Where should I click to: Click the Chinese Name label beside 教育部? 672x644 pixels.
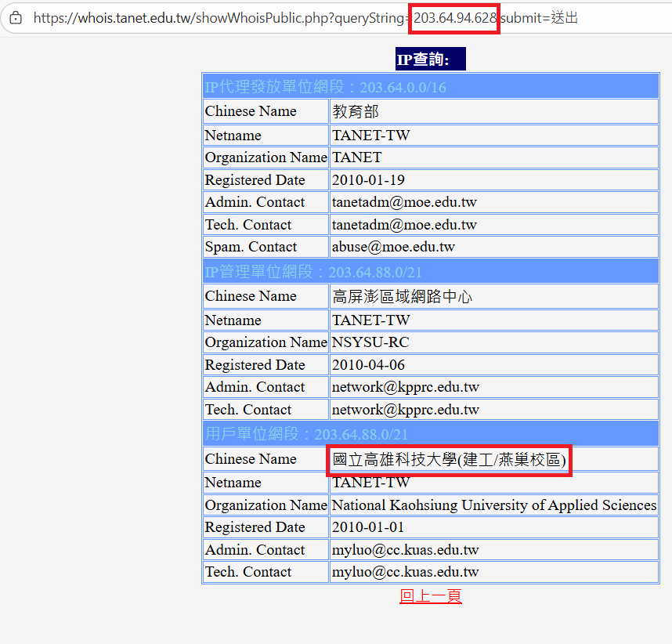pyautogui.click(x=251, y=111)
